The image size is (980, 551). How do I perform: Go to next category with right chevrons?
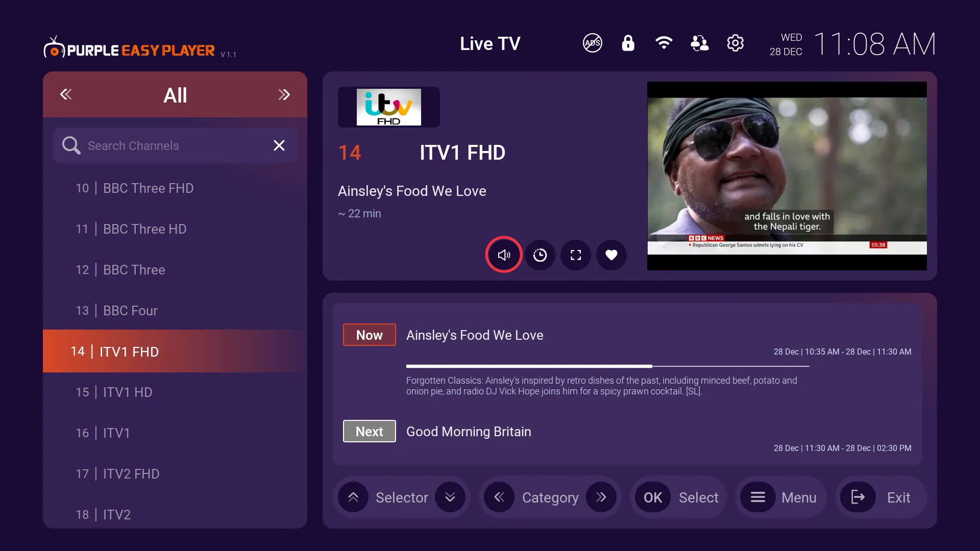[284, 94]
